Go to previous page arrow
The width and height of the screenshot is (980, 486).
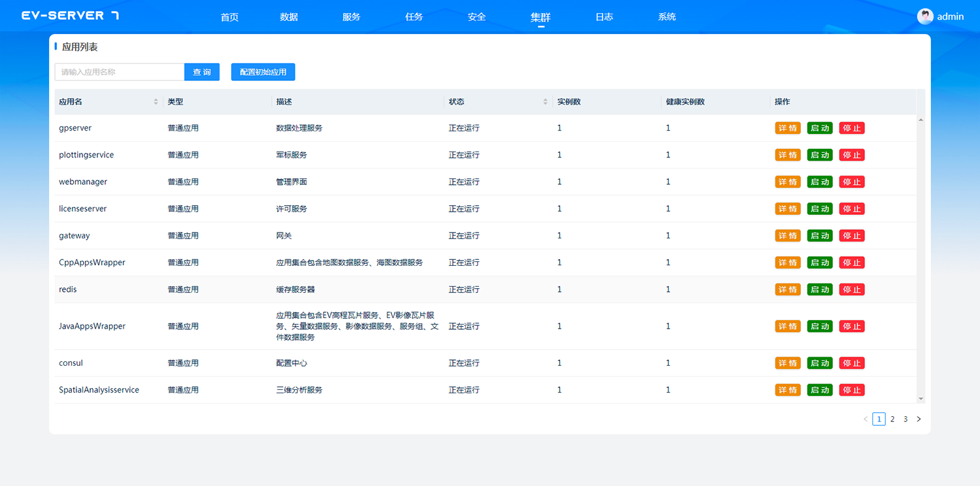pyautogui.click(x=866, y=419)
